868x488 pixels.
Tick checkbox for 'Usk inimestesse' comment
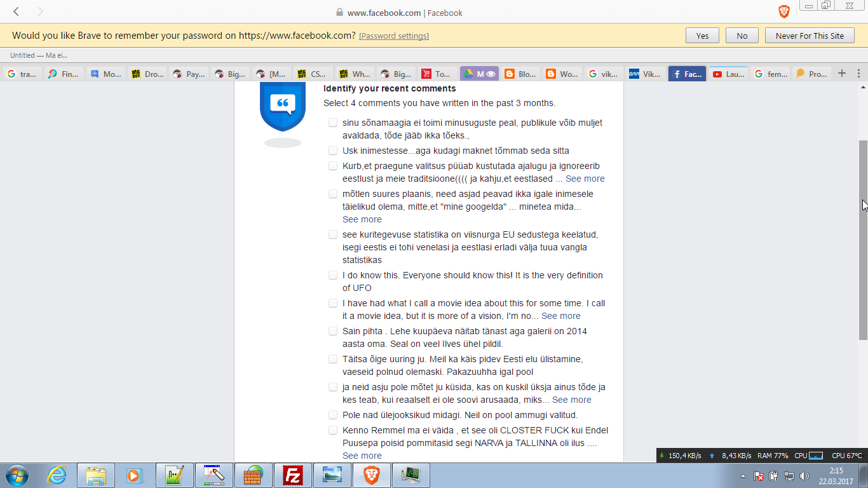click(333, 151)
